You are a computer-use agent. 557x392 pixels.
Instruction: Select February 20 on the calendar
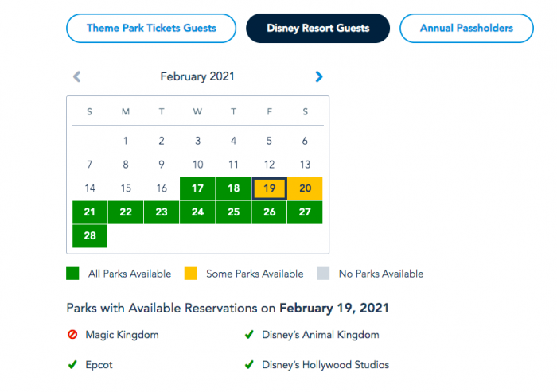click(x=305, y=188)
